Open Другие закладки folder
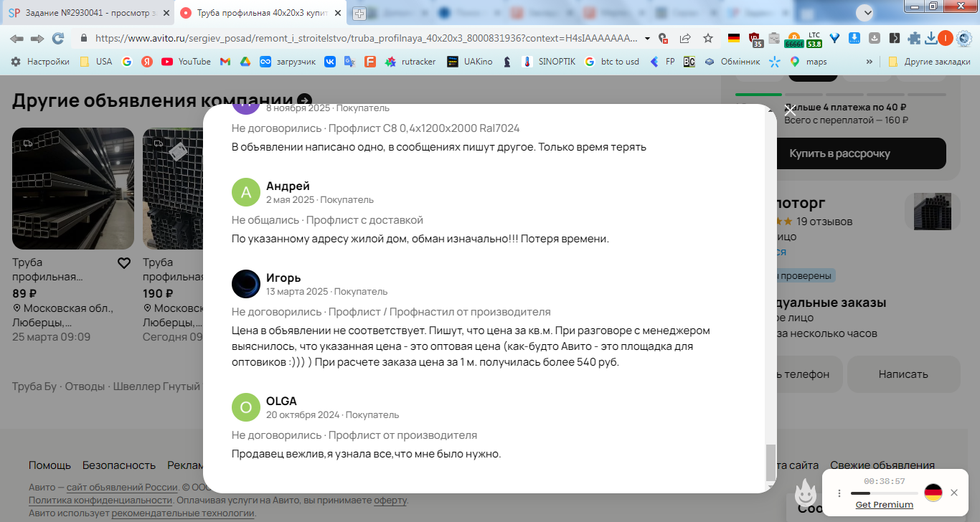Viewport: 980px width, 522px height. tap(929, 62)
